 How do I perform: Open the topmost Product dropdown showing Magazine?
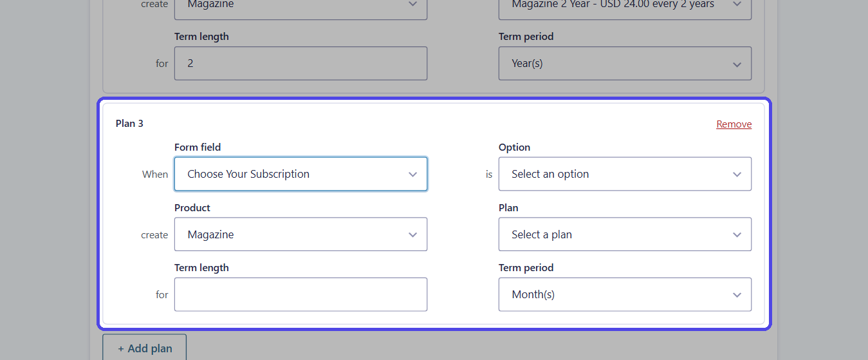(300, 10)
